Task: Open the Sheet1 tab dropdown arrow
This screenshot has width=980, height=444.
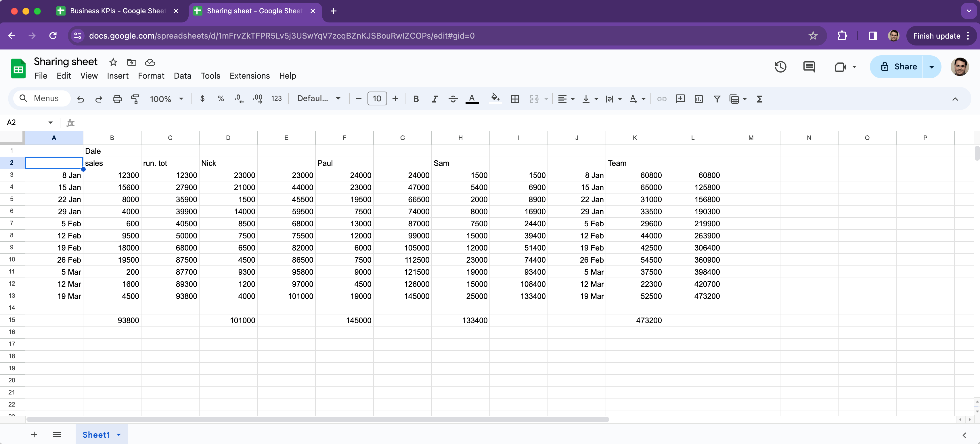Action: (x=119, y=434)
